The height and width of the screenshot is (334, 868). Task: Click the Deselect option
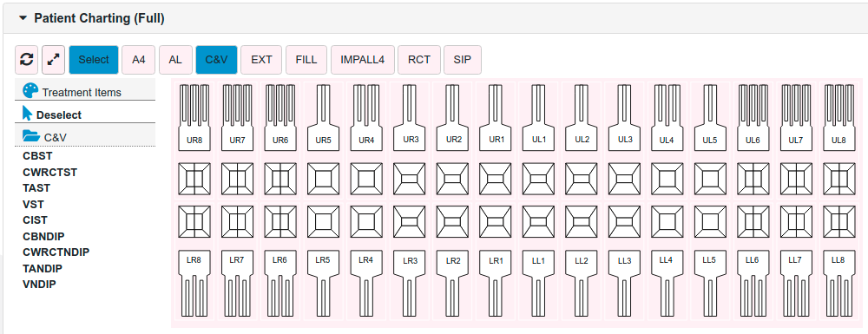(x=59, y=115)
